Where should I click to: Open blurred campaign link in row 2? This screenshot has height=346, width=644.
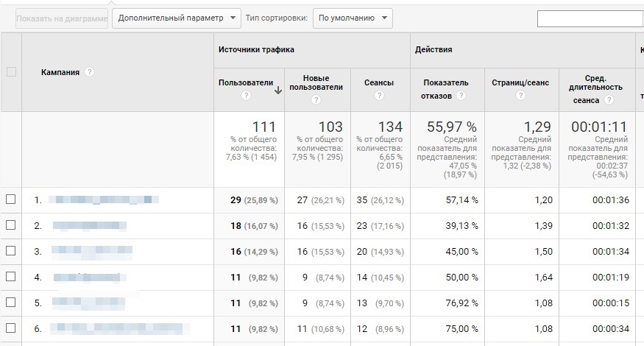coord(90,225)
